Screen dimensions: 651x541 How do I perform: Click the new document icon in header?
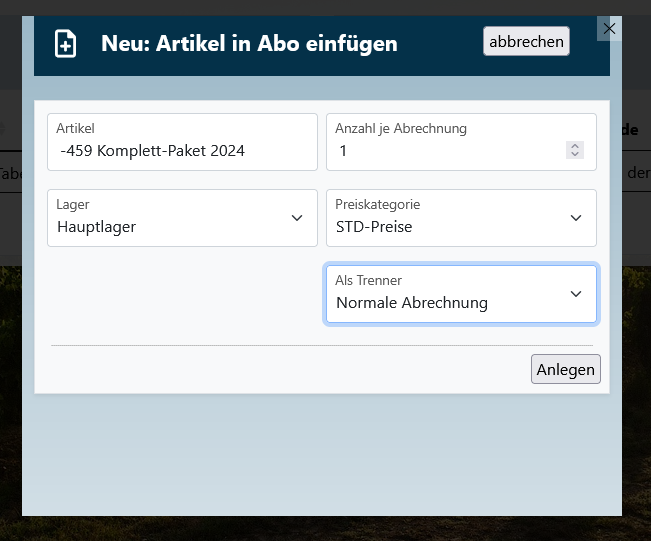coord(65,44)
